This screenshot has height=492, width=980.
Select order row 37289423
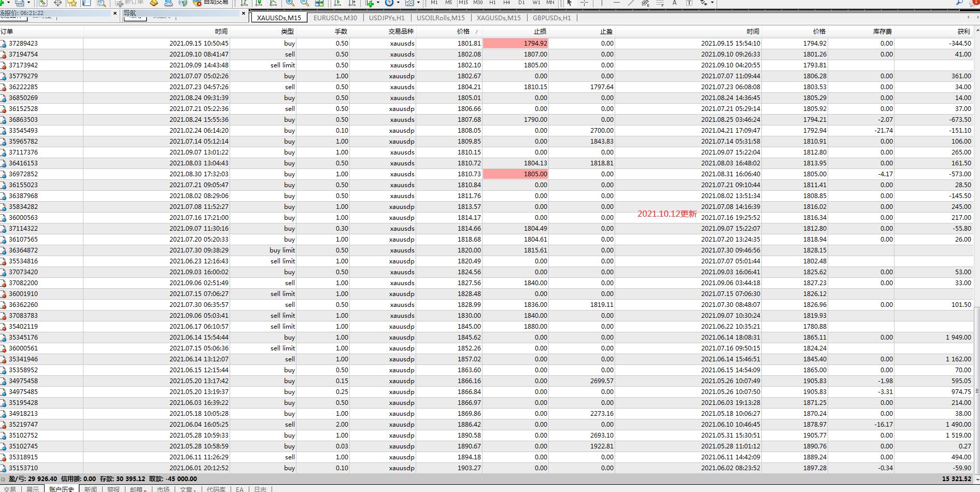pos(487,44)
